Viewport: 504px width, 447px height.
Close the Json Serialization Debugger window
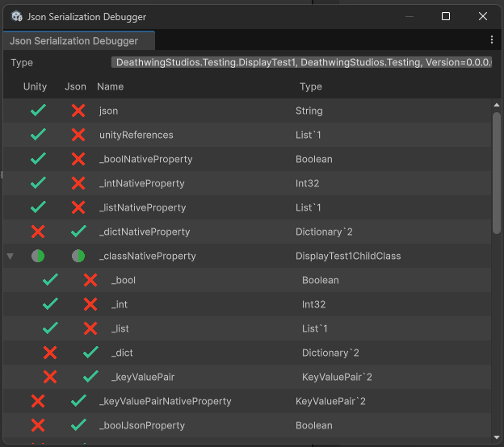pyautogui.click(x=483, y=16)
